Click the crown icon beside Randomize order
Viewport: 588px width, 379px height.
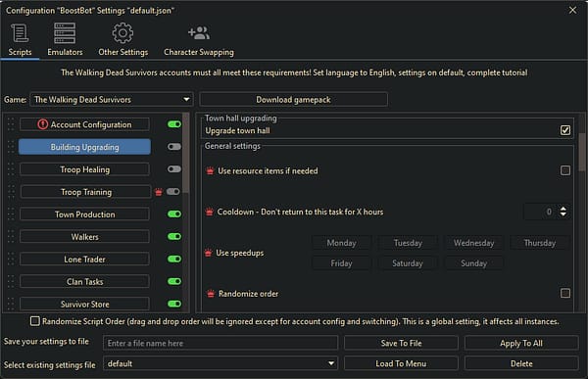coord(211,294)
